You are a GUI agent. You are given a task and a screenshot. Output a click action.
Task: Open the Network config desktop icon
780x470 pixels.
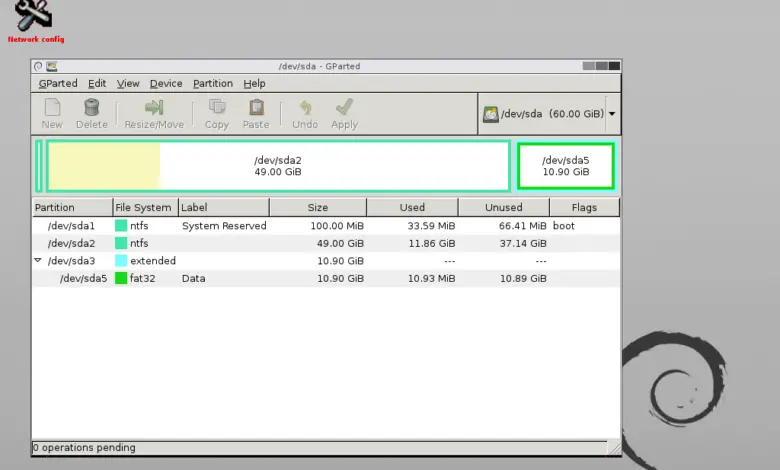tap(34, 21)
